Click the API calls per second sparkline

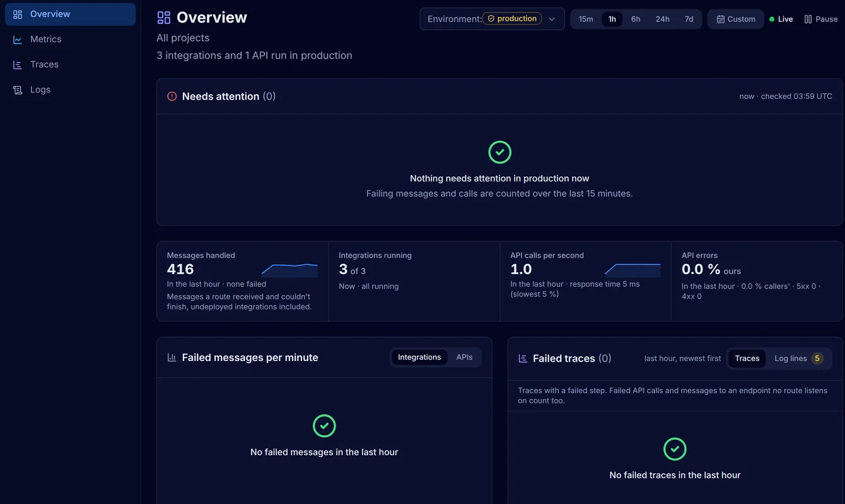pos(632,270)
